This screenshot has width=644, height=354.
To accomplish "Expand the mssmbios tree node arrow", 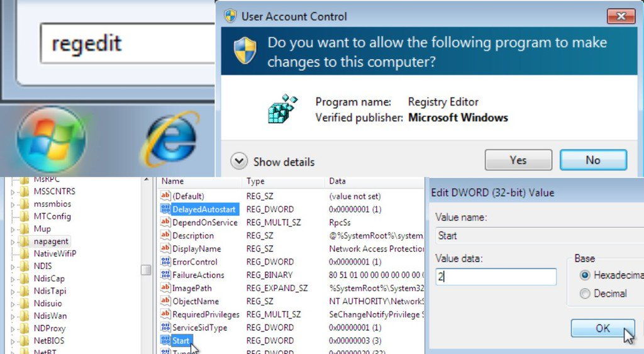I will [13, 204].
